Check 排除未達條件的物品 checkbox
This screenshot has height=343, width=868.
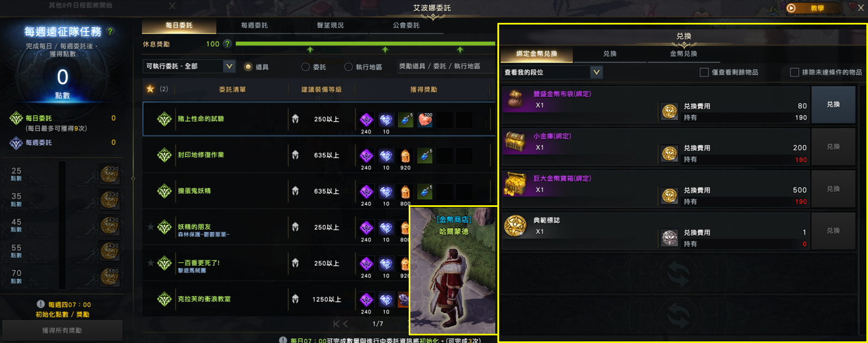tap(795, 72)
